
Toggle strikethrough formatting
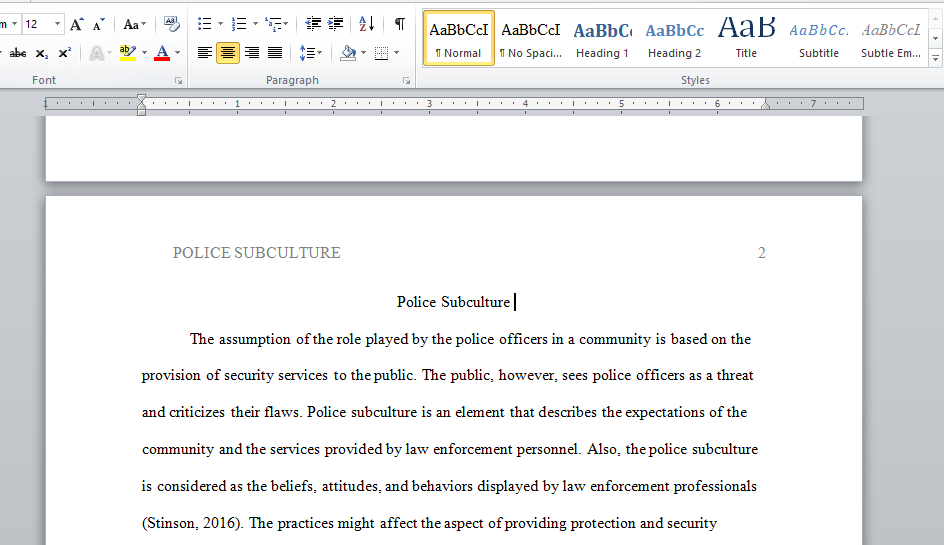(x=18, y=53)
